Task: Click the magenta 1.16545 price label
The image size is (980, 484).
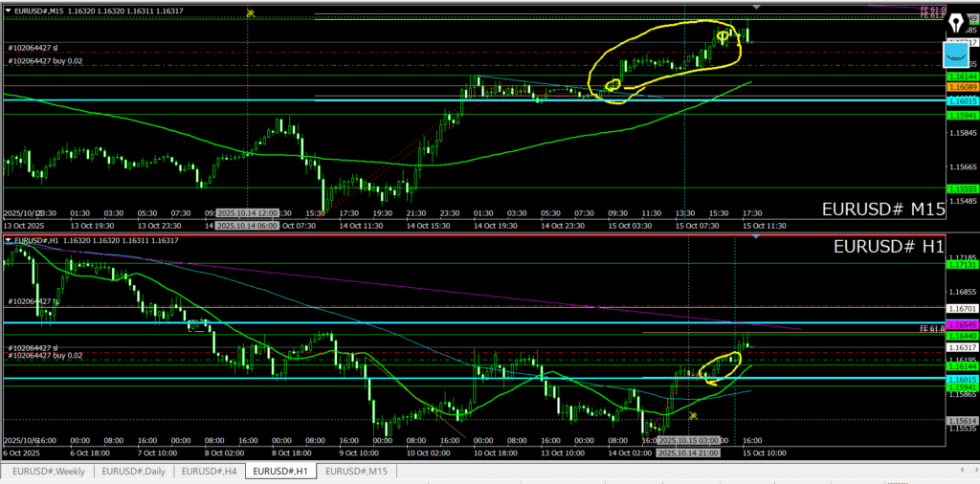Action: coord(962,325)
